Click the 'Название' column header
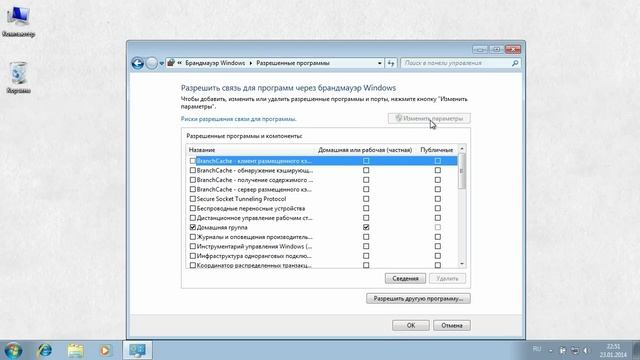 202,150
